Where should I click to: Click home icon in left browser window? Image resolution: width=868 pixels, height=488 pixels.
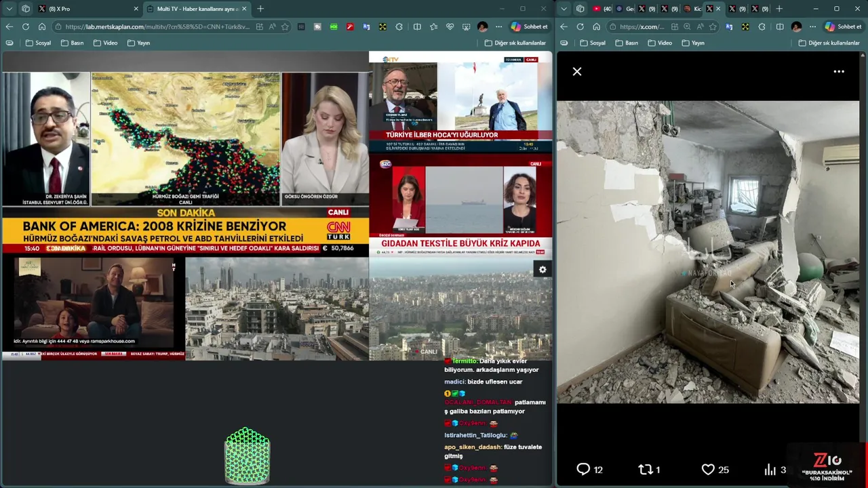[x=42, y=26]
